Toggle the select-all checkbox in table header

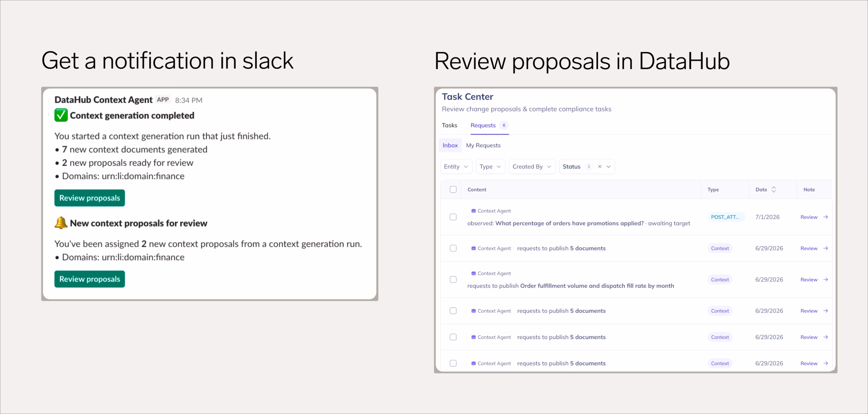coord(453,189)
